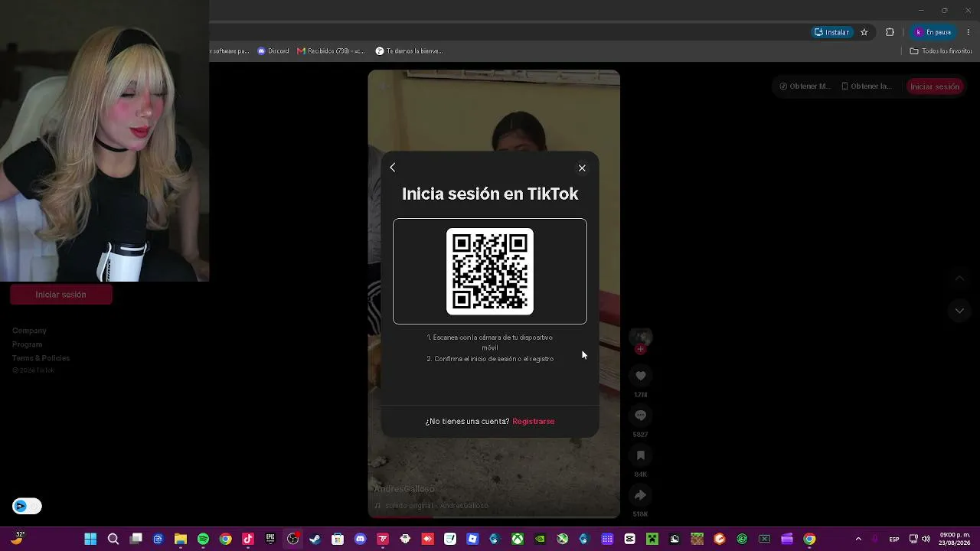
Task: Open Microsoft Store from the taskbar
Action: (338, 540)
